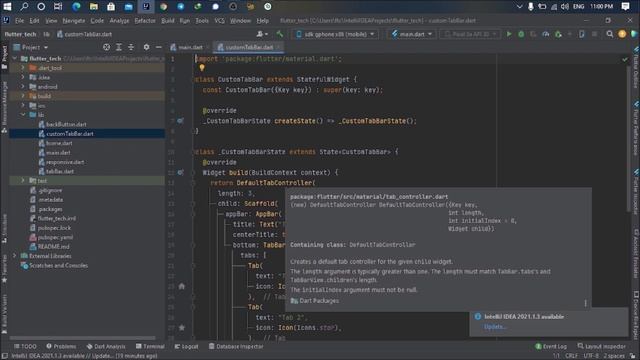Screen dimensions: 640x360
Task: Open Windows notification center icon
Action: pos(625,7)
